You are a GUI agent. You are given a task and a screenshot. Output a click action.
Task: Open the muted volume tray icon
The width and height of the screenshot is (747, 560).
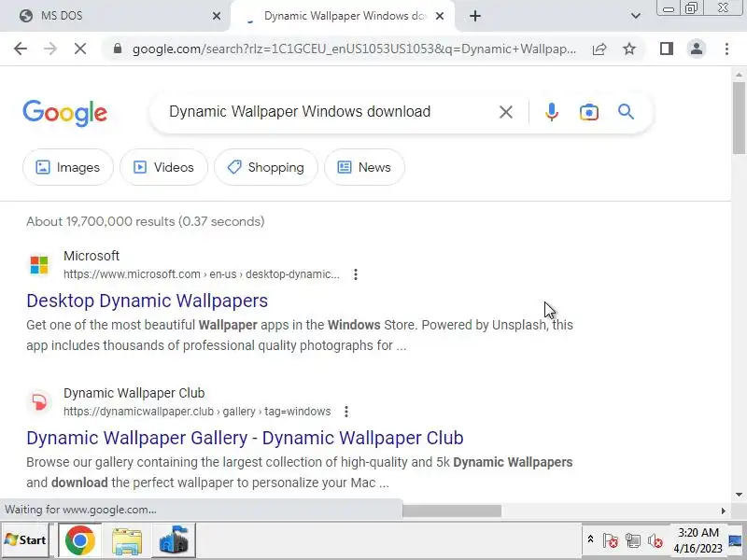click(655, 540)
